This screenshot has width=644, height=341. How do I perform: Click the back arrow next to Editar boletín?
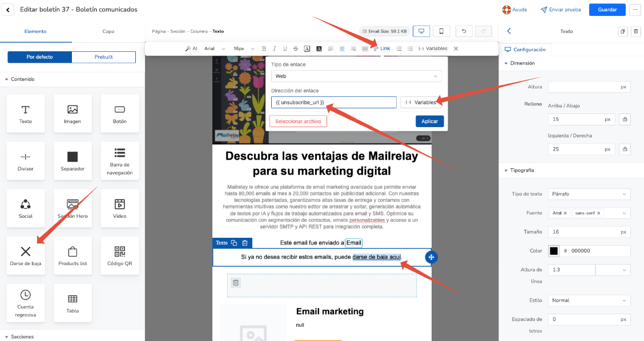(x=8, y=10)
